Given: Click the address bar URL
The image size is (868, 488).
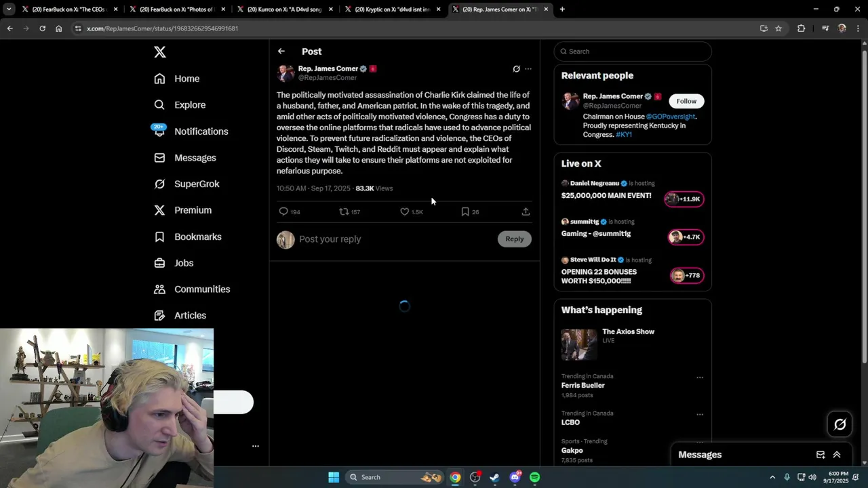Looking at the screenshot, I should click(163, 28).
